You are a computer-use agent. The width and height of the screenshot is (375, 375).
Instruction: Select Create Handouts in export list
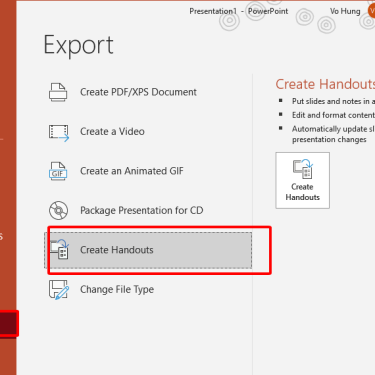pyautogui.click(x=148, y=250)
